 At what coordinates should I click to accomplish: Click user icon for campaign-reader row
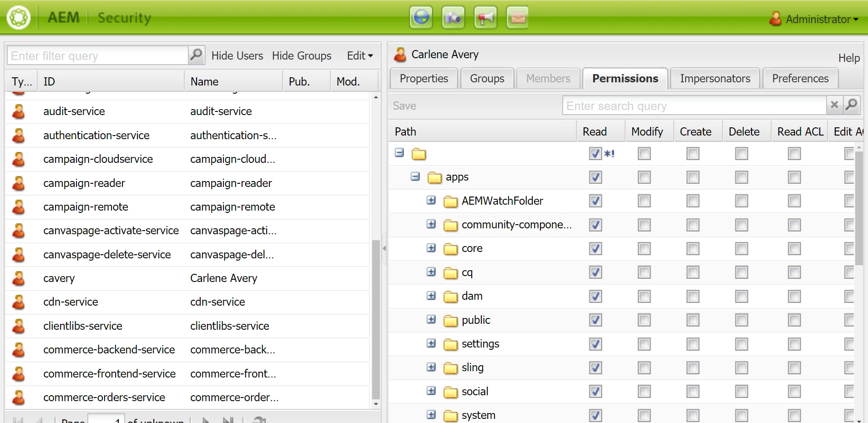click(19, 183)
